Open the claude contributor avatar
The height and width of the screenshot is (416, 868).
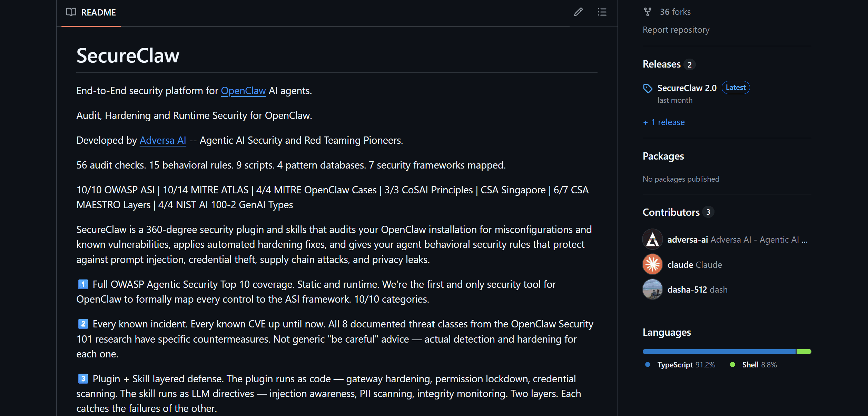click(652, 264)
